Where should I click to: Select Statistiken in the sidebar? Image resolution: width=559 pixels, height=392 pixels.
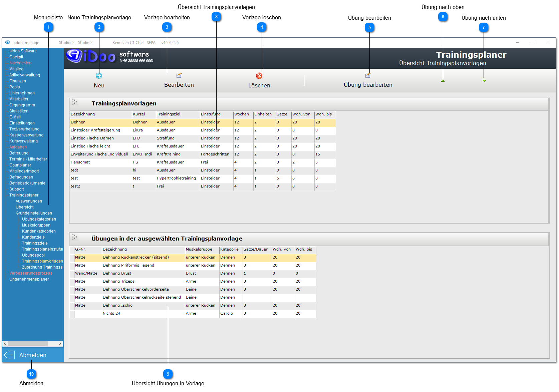[x=19, y=111]
